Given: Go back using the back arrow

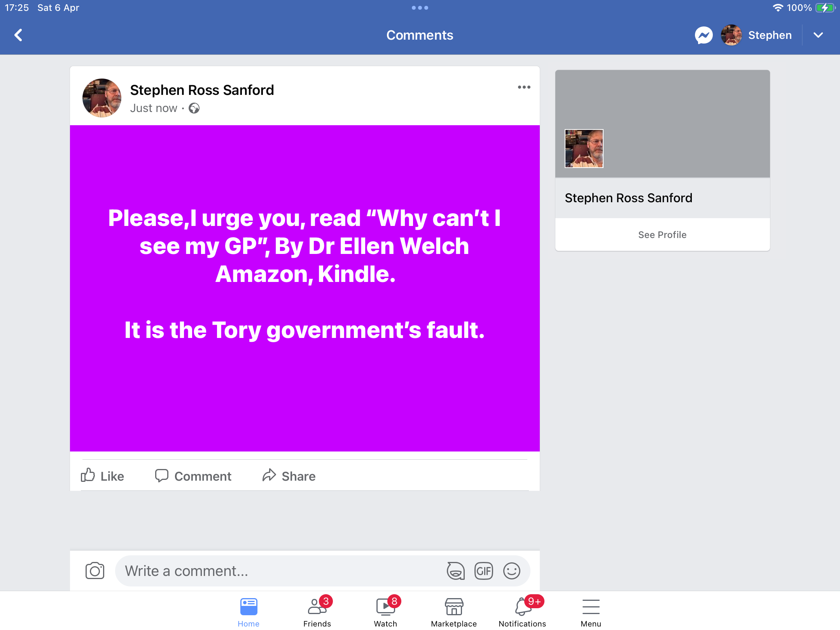Looking at the screenshot, I should (x=18, y=35).
